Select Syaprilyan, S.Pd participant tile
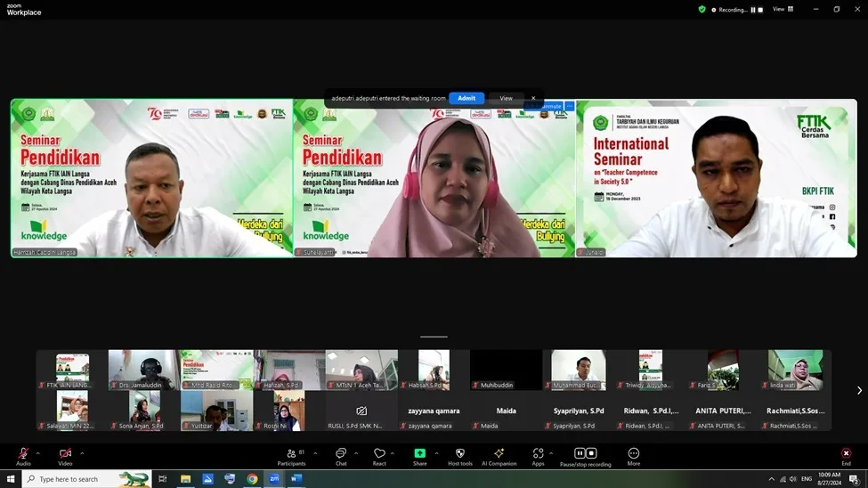The height and width of the screenshot is (488, 868). (x=579, y=411)
